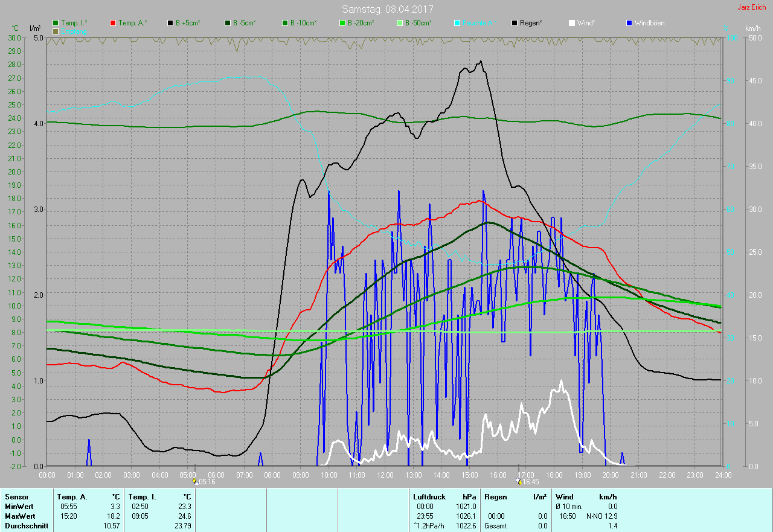Click the red Temp. A. legend swatch
This screenshot has height=532, width=773.
(x=113, y=23)
